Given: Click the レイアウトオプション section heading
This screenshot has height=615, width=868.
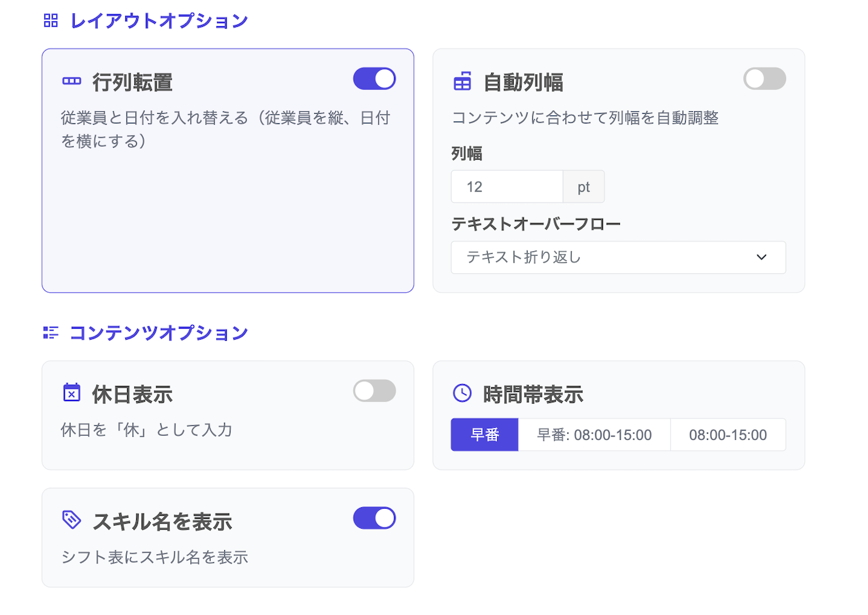Looking at the screenshot, I should click(159, 20).
